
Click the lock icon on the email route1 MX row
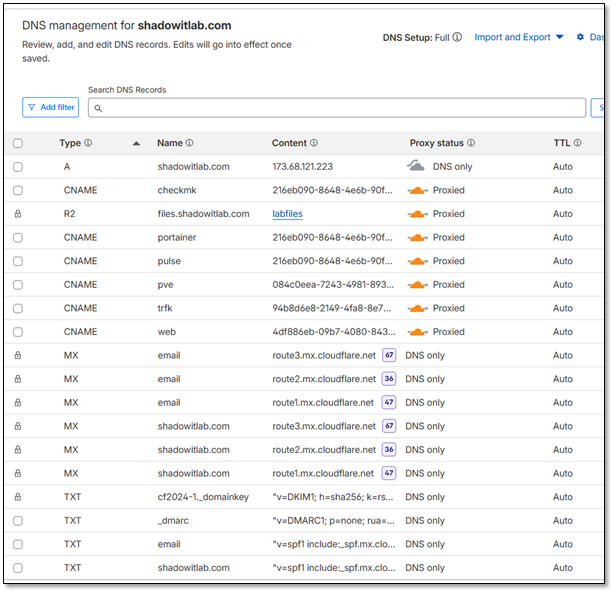18,403
